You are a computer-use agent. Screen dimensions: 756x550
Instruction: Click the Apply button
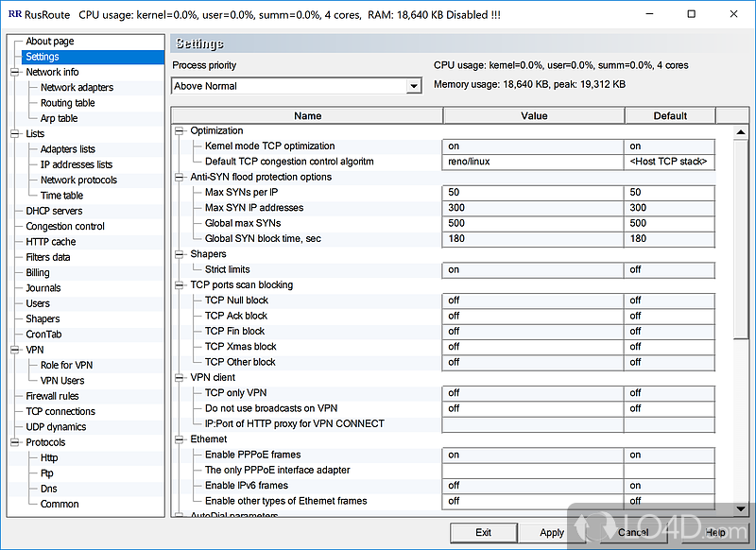click(552, 532)
